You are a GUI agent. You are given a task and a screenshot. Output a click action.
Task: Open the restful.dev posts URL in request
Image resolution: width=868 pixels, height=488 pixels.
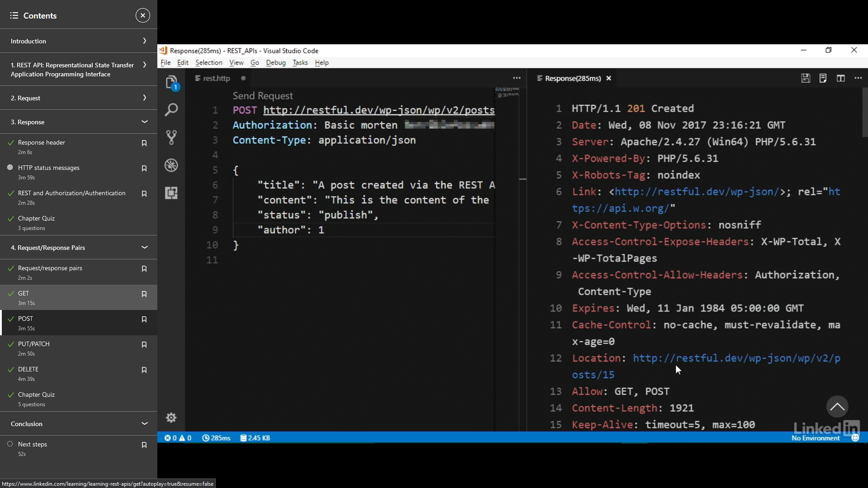point(379,110)
